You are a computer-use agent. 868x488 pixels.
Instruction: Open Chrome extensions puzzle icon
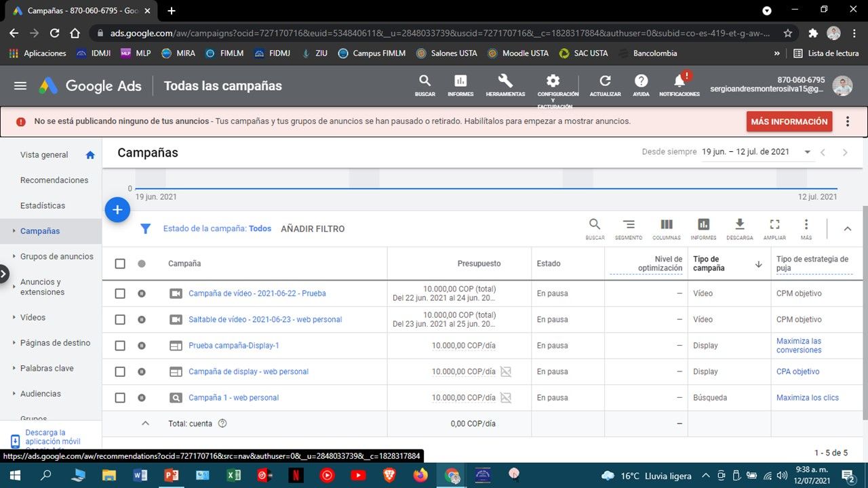[x=814, y=33]
